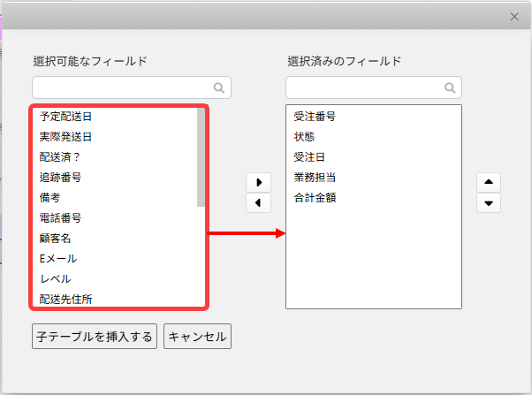
Task: Click the move right arrow button
Action: 257,182
